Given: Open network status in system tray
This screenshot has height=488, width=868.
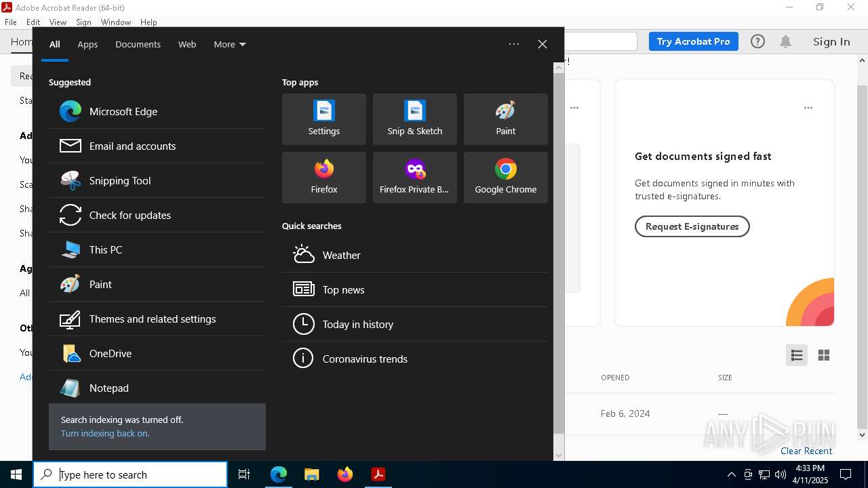Looking at the screenshot, I should [764, 474].
